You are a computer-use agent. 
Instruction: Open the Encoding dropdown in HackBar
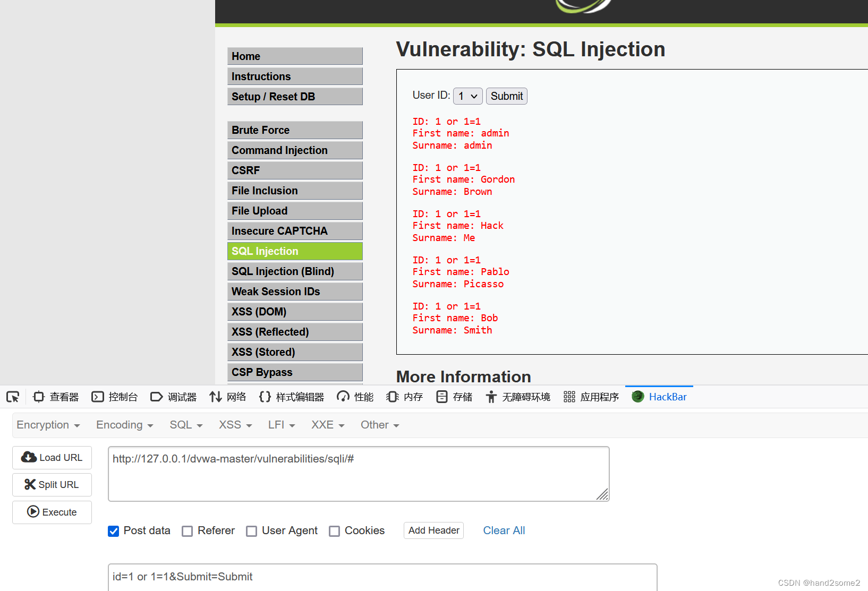(124, 425)
